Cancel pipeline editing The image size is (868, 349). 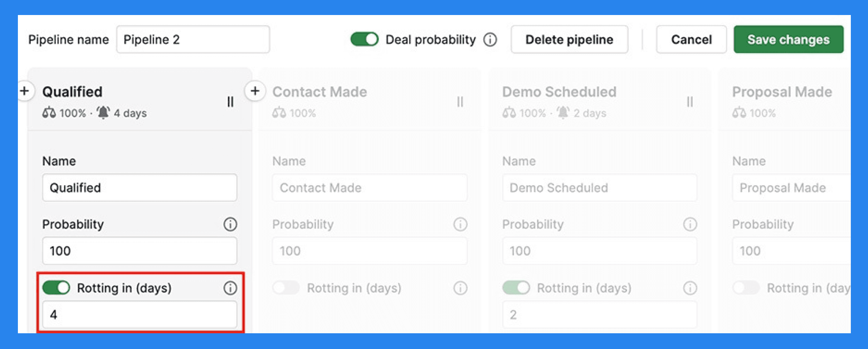691,39
